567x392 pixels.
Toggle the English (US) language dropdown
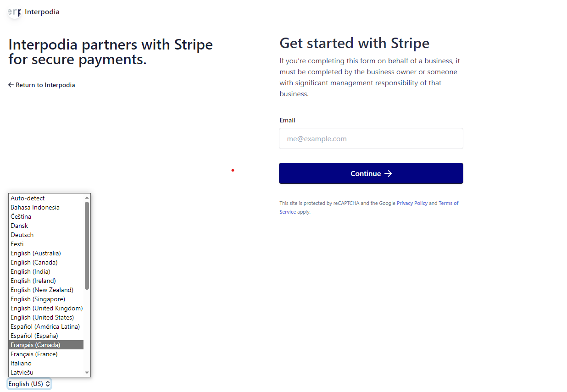coord(29,384)
